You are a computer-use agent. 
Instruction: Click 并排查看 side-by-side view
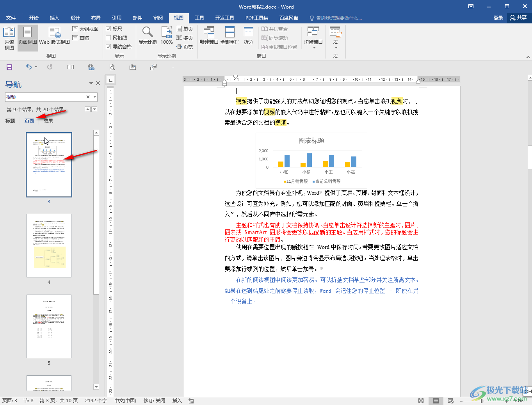click(274, 29)
